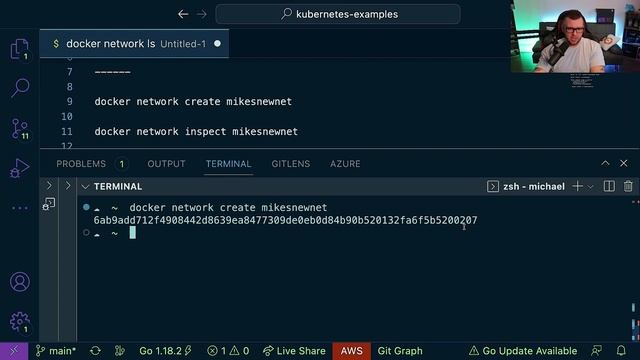Open the Explorer view in activity bar
This screenshot has width=640, height=360.
click(x=19, y=49)
